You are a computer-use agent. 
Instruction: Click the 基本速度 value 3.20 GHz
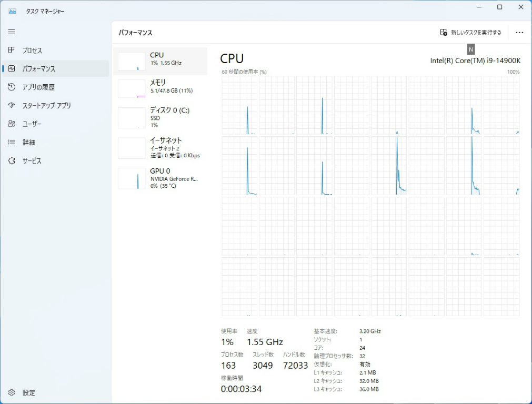370,331
